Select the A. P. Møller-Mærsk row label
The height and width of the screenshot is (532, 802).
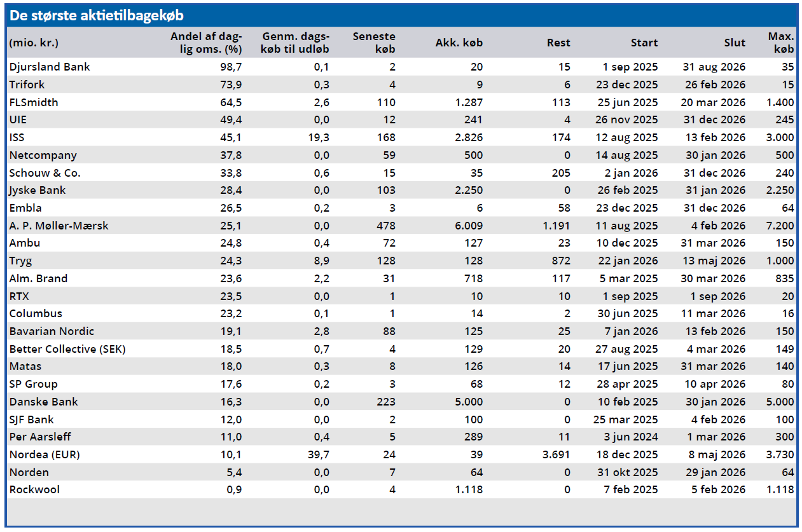coord(59,226)
